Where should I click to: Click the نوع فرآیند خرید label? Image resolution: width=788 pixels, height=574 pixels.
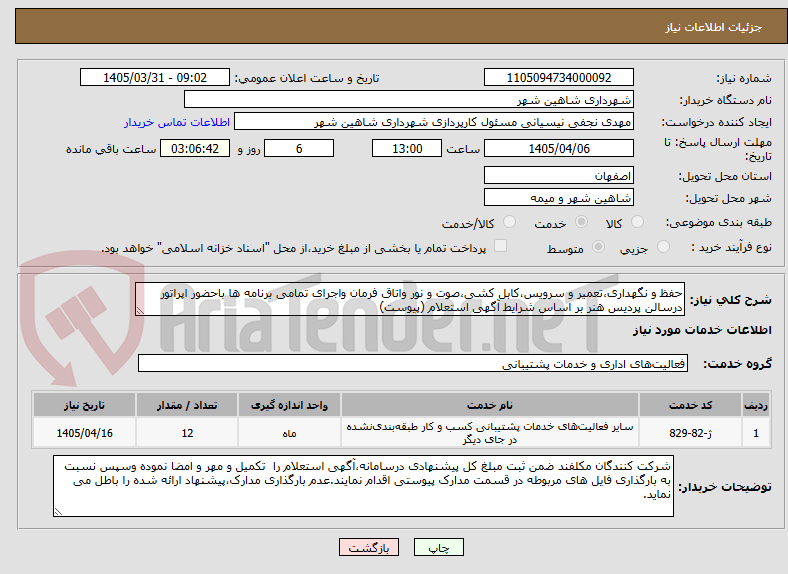(731, 247)
